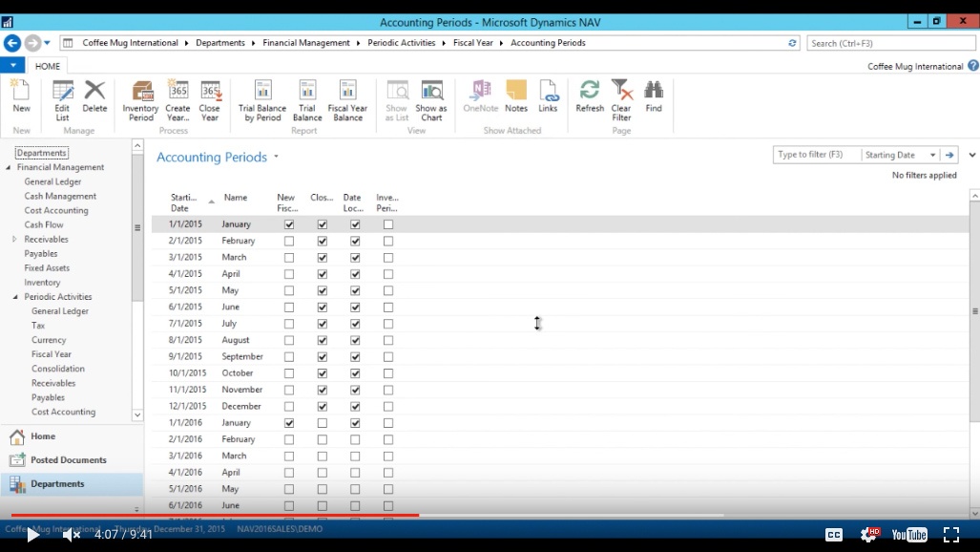Collapse the Financial Management tree node
The height and width of the screenshot is (552, 980).
[x=9, y=168]
